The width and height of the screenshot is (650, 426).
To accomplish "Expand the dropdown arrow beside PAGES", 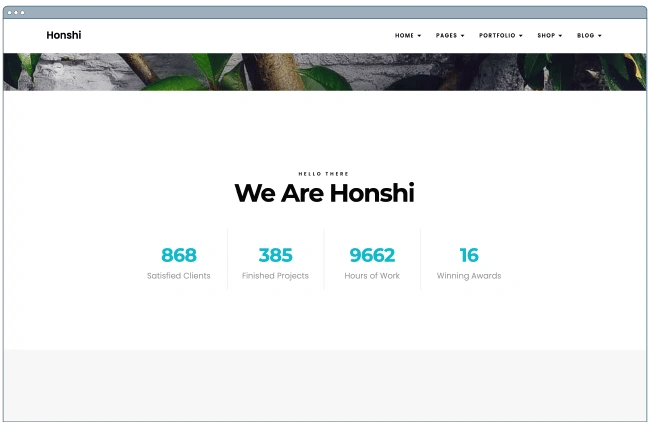I will click(463, 36).
